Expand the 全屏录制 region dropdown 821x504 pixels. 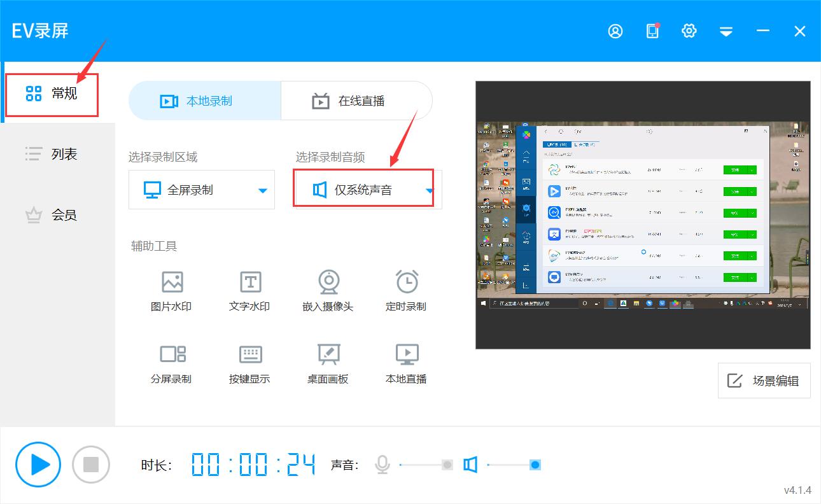point(202,190)
